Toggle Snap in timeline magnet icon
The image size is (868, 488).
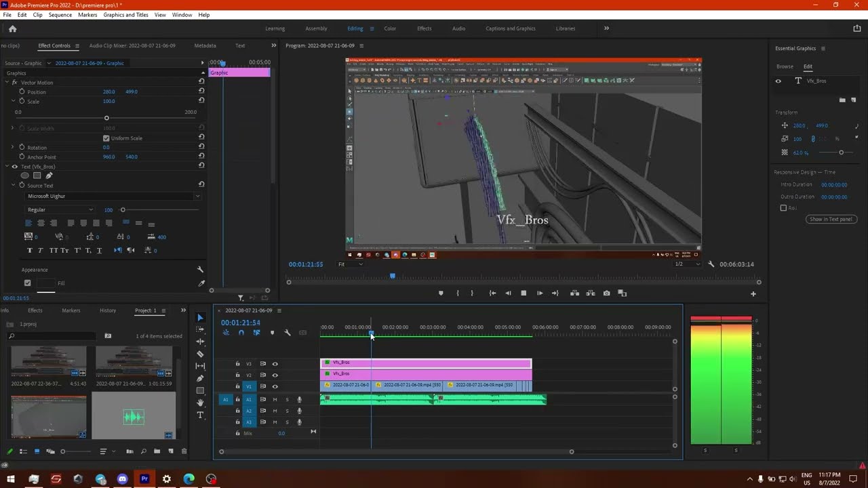pos(241,333)
